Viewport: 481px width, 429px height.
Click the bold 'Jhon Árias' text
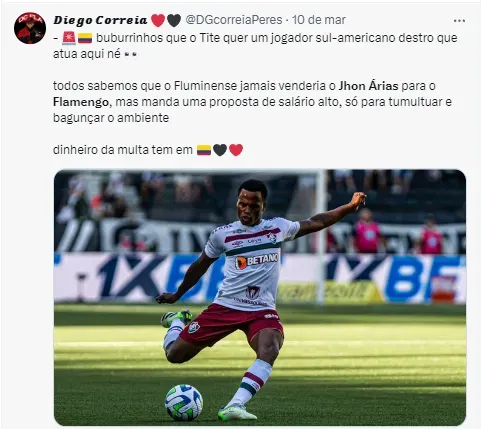(x=368, y=86)
